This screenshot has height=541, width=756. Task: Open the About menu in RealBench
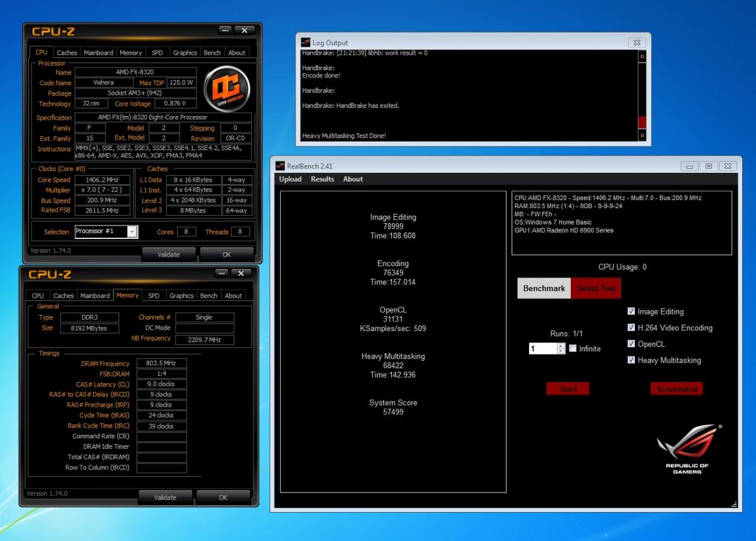coord(353,179)
